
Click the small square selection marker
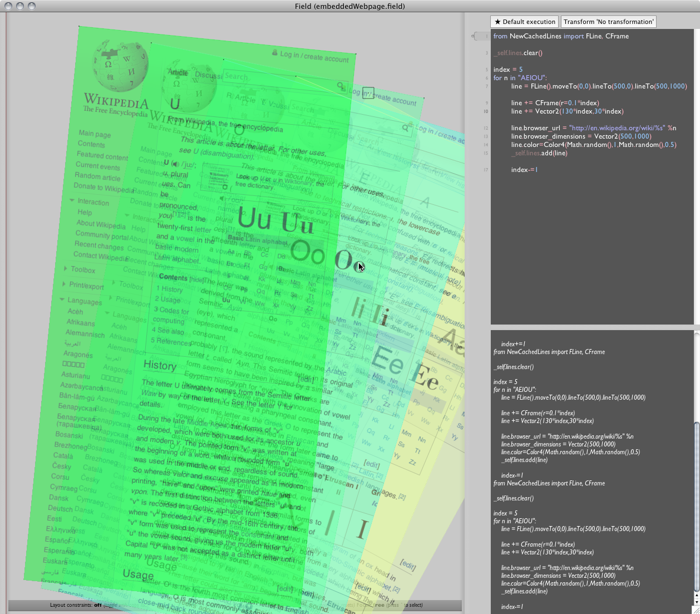click(x=368, y=92)
